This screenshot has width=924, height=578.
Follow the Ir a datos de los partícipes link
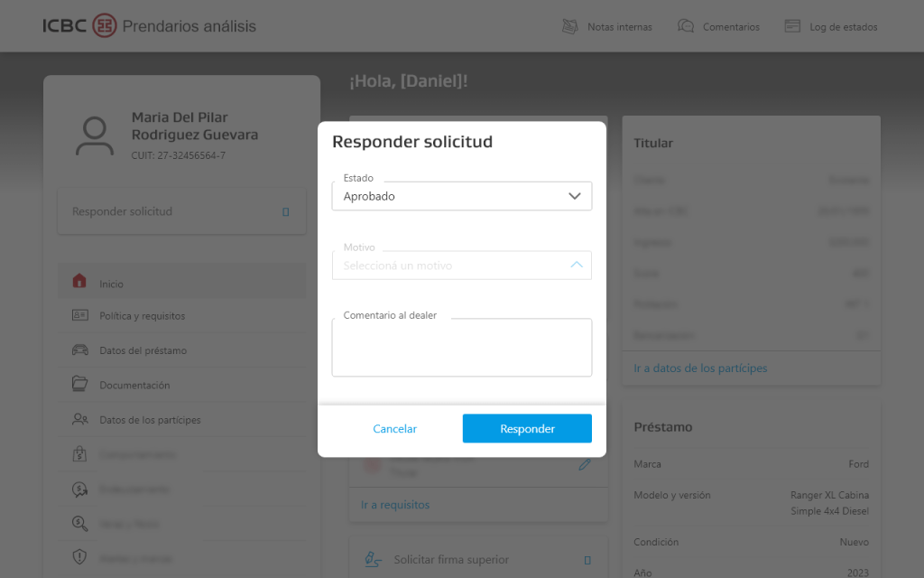coord(700,368)
